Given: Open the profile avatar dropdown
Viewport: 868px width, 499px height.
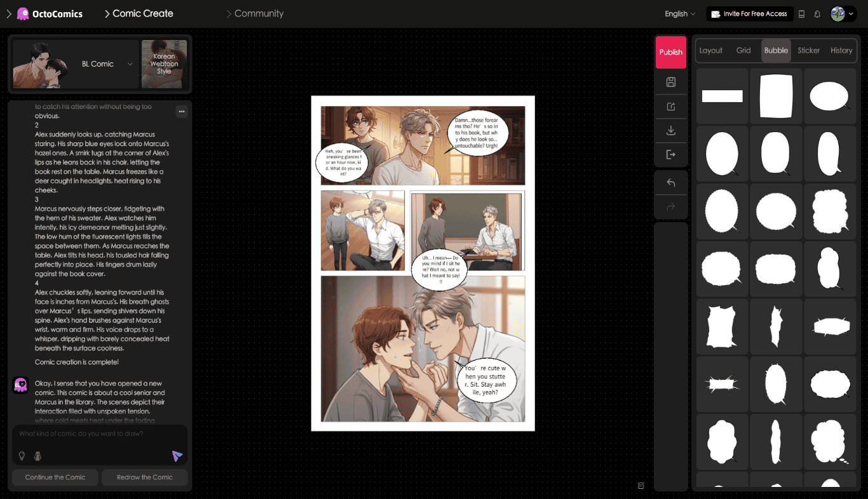Looking at the screenshot, I should 843,14.
